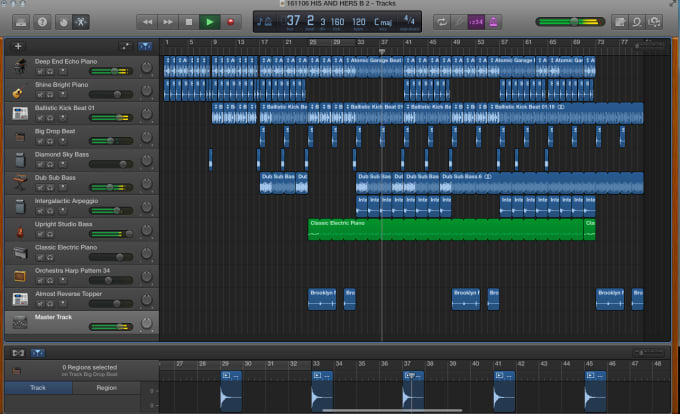Mute the Ballistic Kick Beat 01 track

40,117
